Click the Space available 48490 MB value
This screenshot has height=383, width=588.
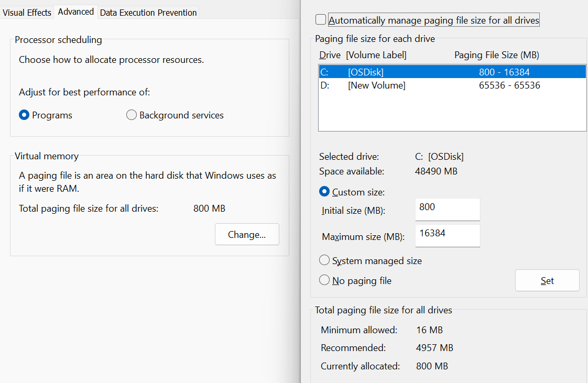tap(436, 171)
